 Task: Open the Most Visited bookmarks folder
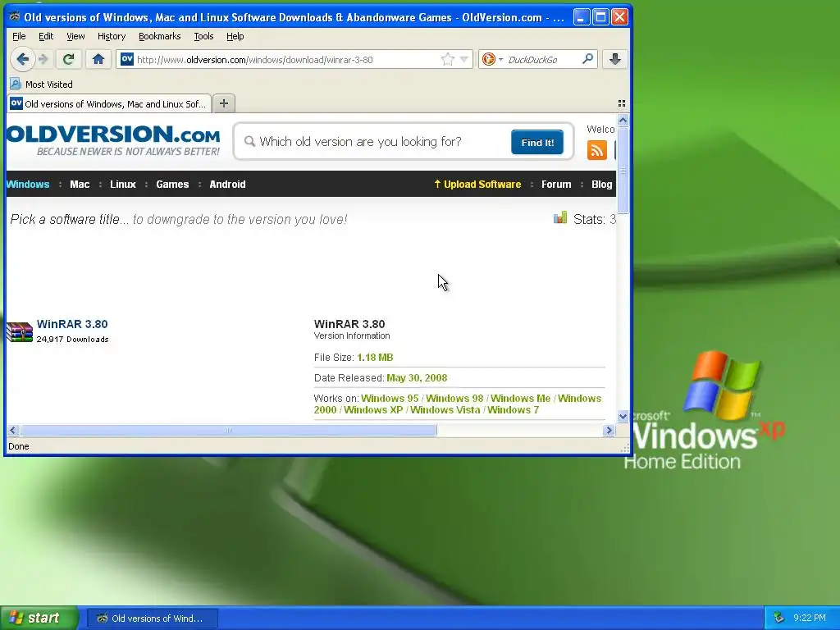41,84
